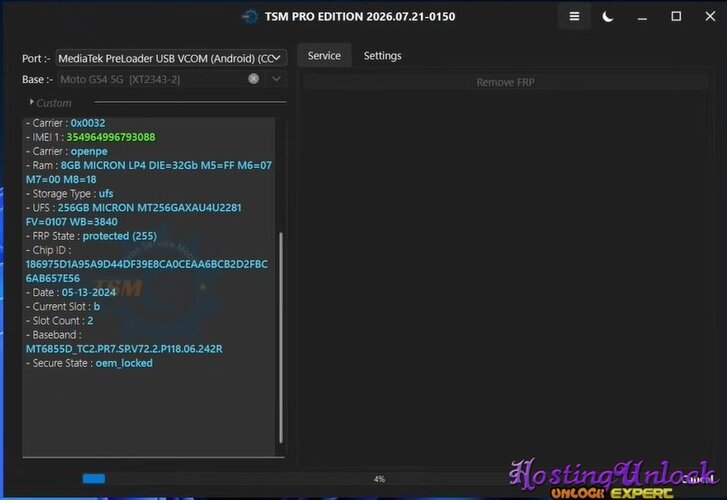
Task: Select the Ram 8GB MICRON line
Action: 149,173
